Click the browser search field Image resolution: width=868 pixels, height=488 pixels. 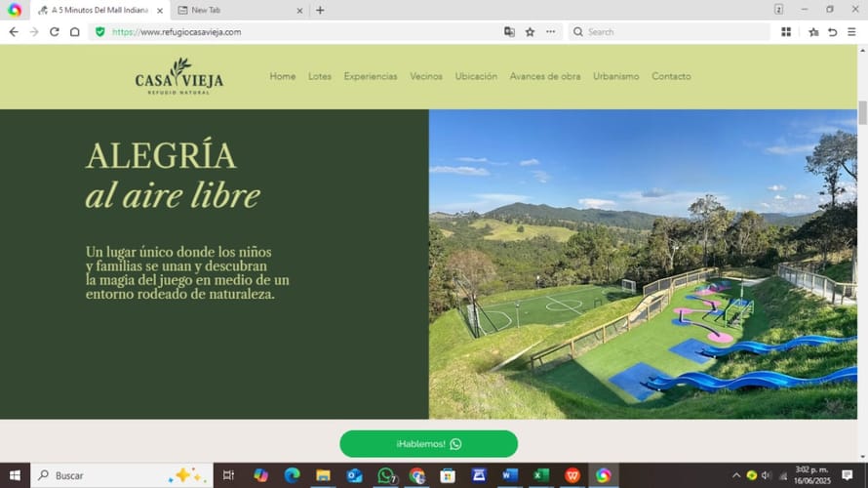click(669, 32)
